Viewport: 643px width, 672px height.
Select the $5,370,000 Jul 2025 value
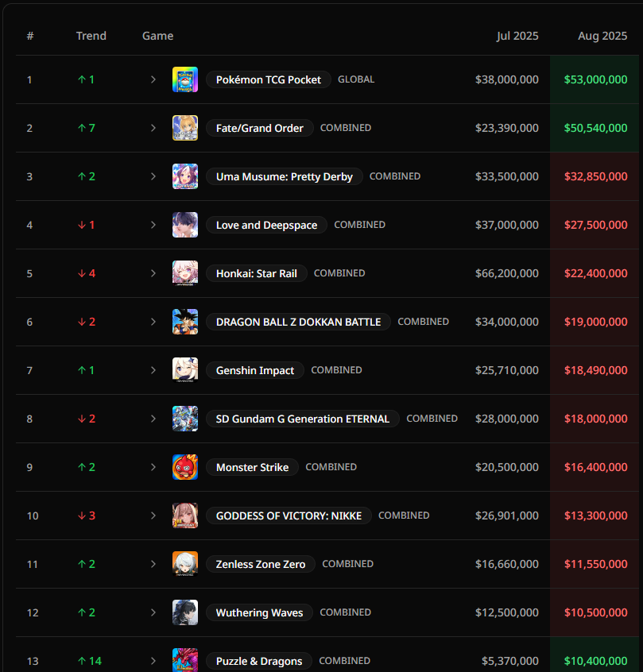509,660
